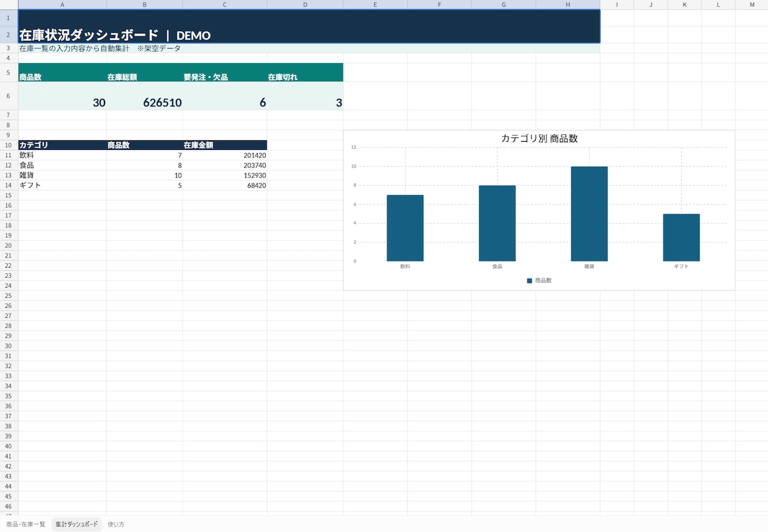
Task: Select column J header
Action: [x=651, y=4]
